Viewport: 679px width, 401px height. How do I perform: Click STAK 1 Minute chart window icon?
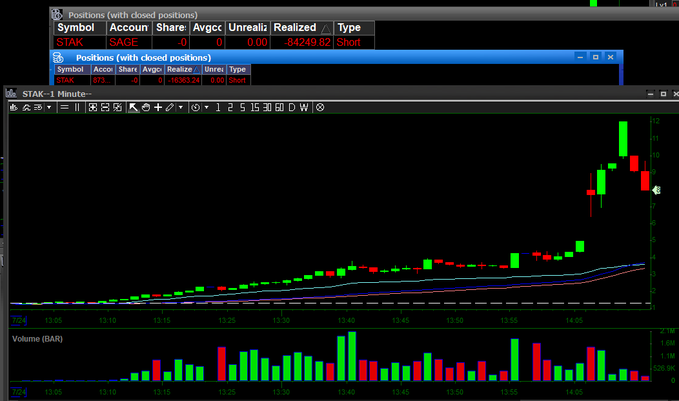click(x=11, y=93)
